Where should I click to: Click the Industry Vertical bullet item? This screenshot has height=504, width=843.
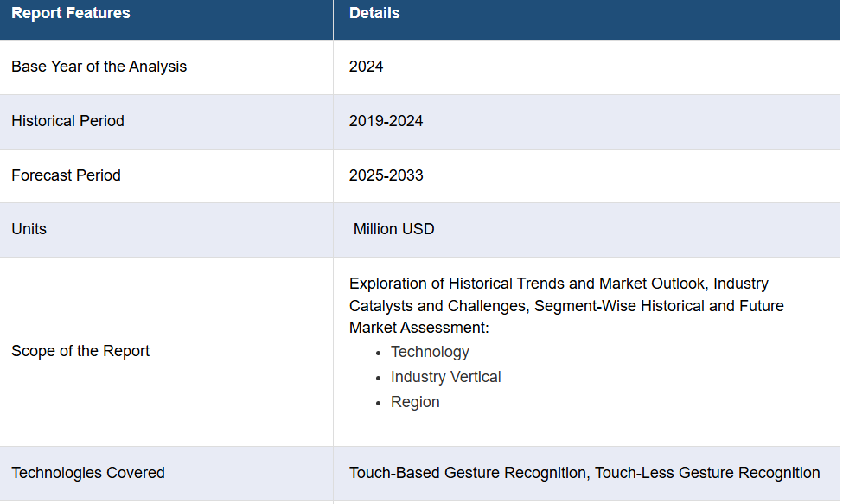tap(445, 377)
